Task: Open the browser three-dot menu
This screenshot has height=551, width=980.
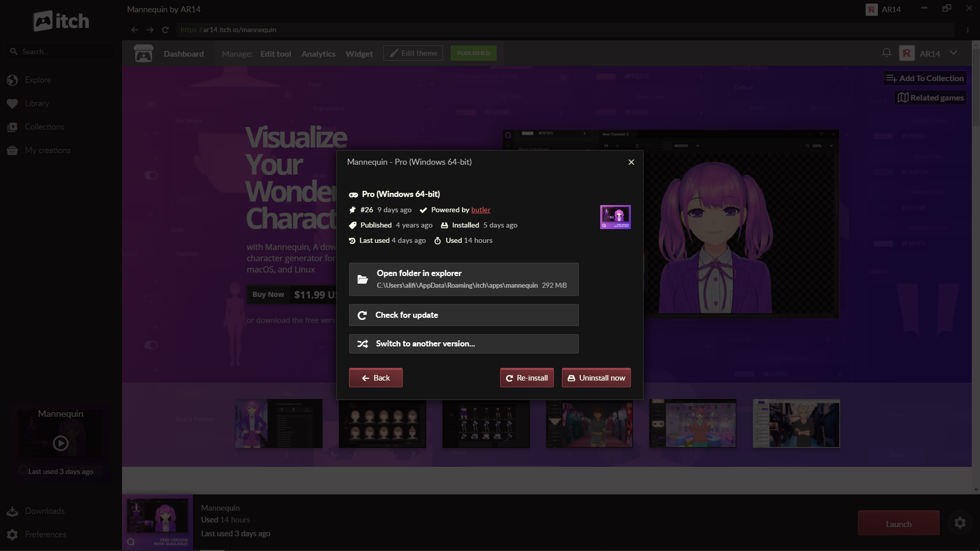Action: 967,30
